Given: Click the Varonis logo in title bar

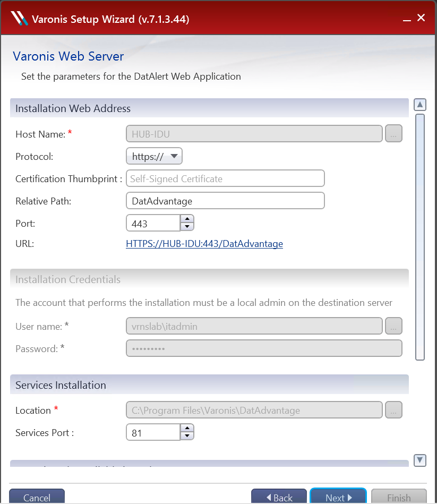Looking at the screenshot, I should (x=19, y=18).
